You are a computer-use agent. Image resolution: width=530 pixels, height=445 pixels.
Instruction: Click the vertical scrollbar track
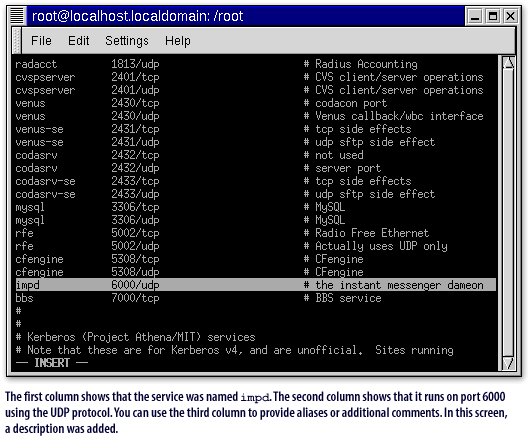pos(508,213)
